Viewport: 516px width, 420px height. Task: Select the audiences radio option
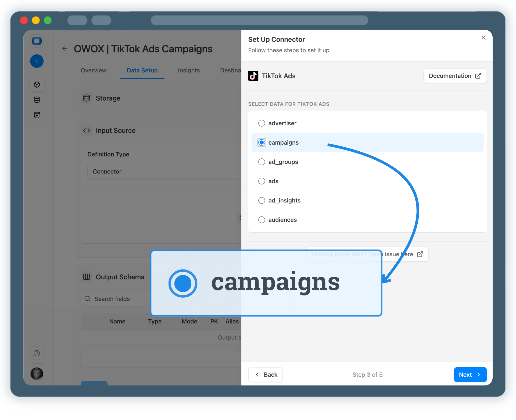[261, 220]
